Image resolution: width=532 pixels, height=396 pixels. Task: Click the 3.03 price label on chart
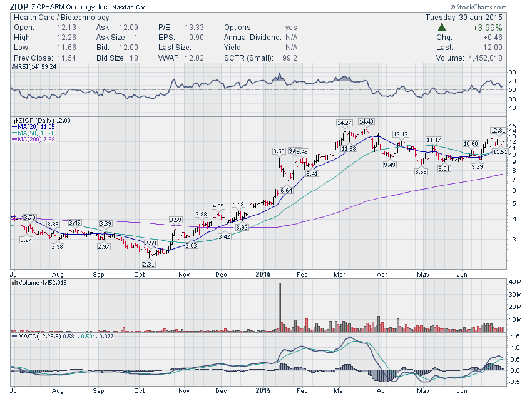coord(191,245)
